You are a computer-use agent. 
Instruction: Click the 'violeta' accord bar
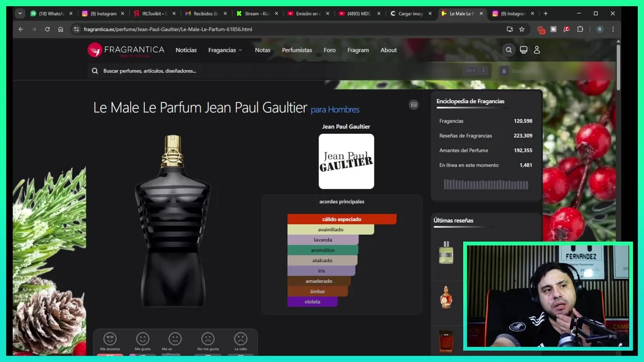point(312,302)
